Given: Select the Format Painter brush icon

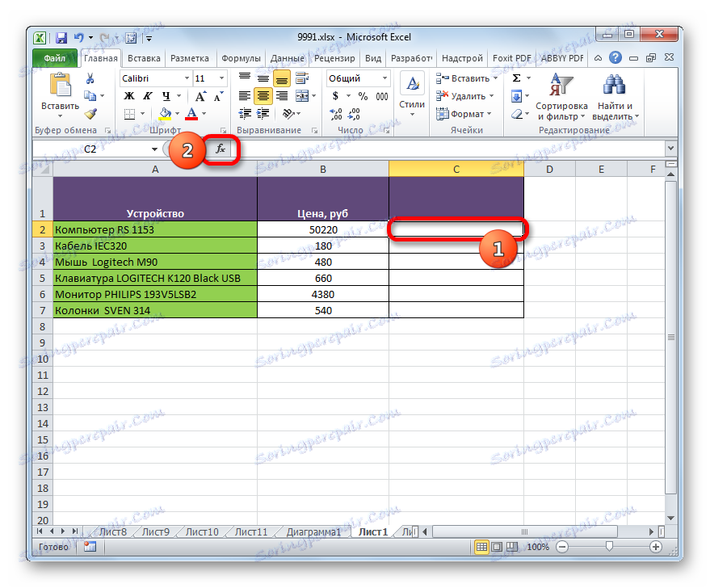Looking at the screenshot, I should pos(90,113).
